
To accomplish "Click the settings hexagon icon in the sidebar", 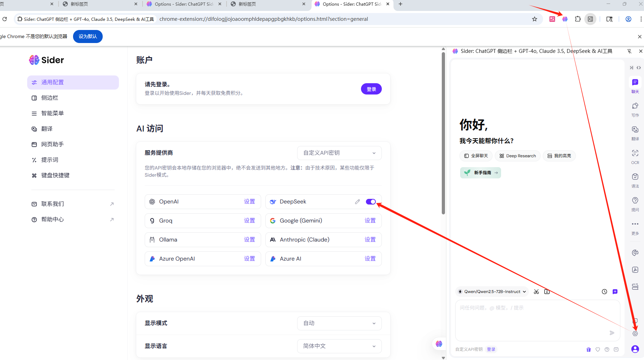I will [x=635, y=334].
